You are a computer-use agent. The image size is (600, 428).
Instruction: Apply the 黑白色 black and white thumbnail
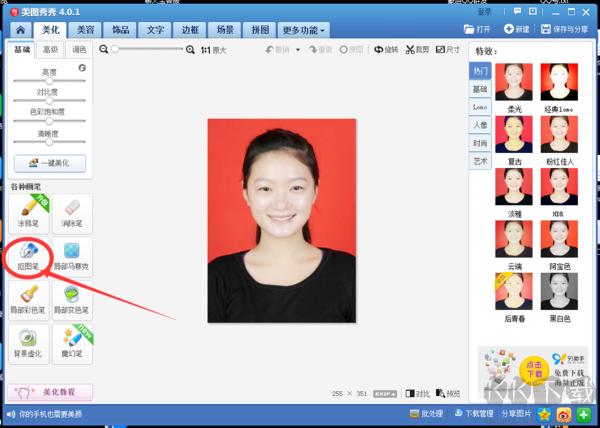[x=559, y=291]
